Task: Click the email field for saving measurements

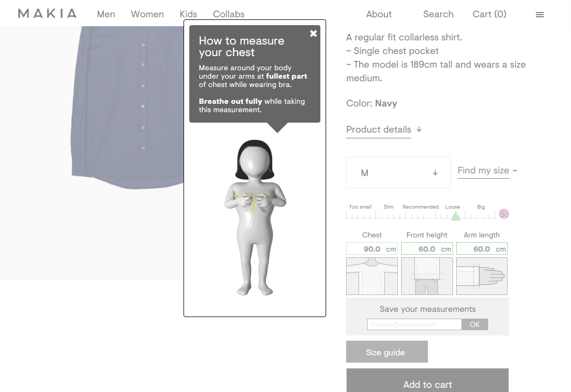Action: point(414,324)
